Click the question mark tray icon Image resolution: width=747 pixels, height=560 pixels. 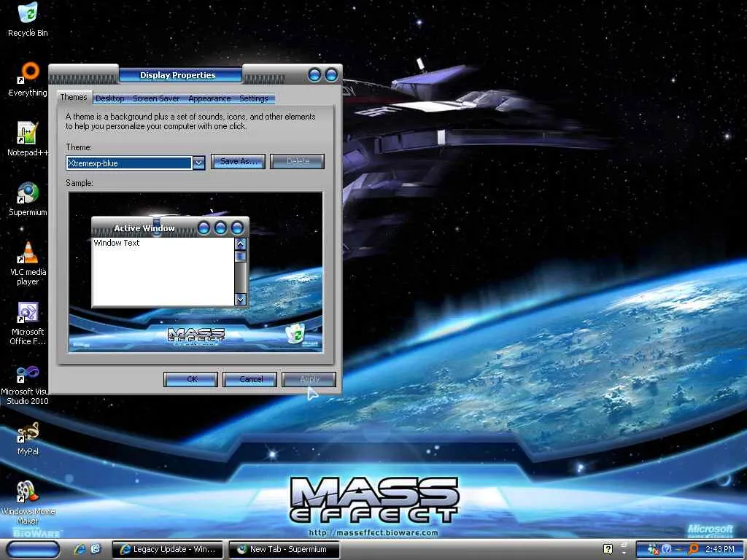[x=608, y=549]
